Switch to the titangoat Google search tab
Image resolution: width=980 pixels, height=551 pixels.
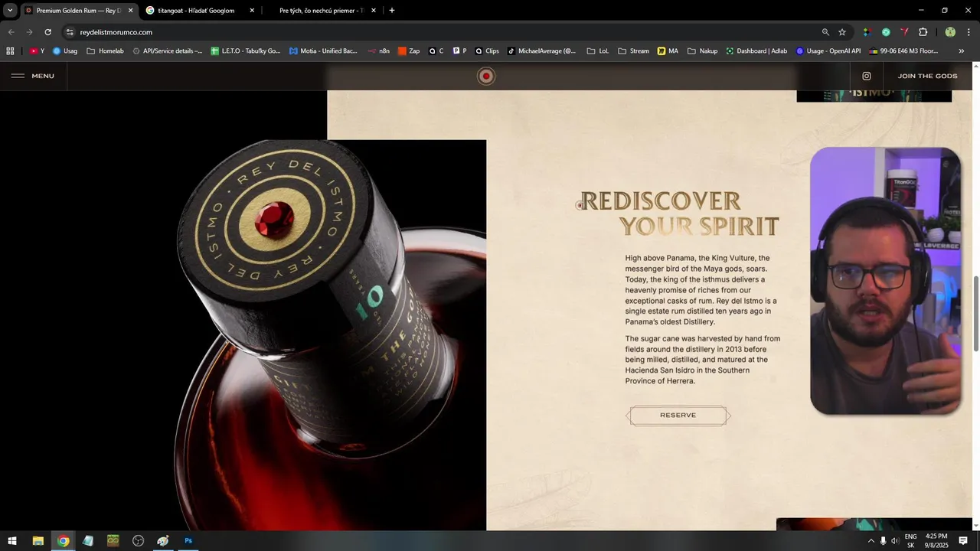[201, 11]
